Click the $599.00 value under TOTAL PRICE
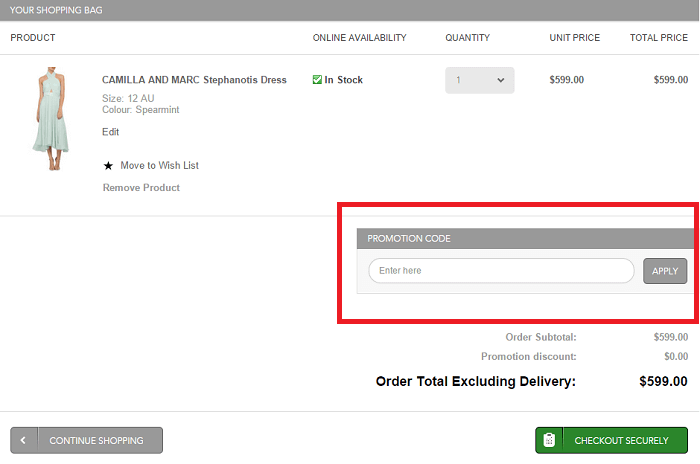This screenshot has height=464, width=700. click(x=671, y=80)
